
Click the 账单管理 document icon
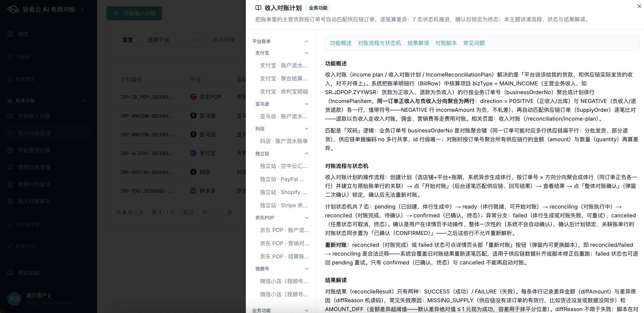coord(10,79)
